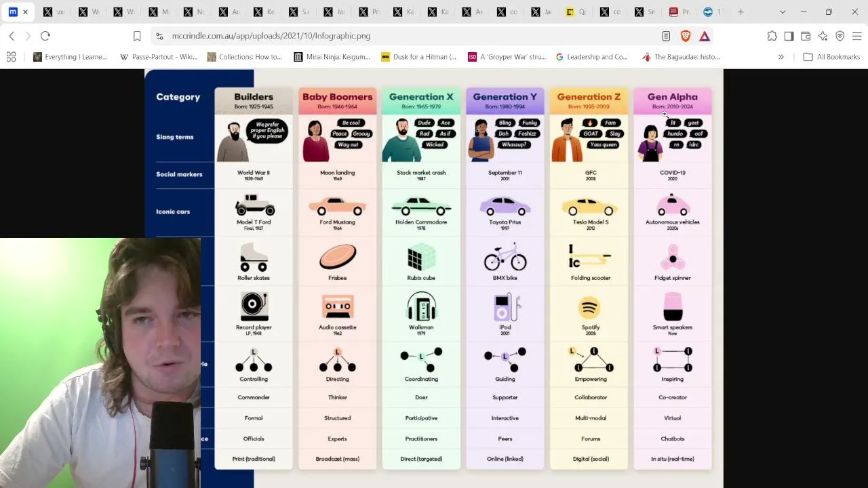The height and width of the screenshot is (488, 868).
Task: Click the Fidget spinner icon
Action: (x=673, y=258)
